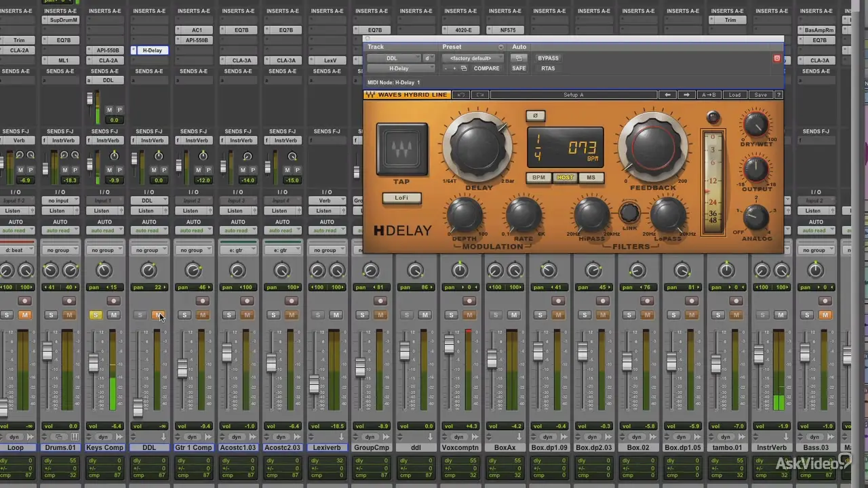868x488 pixels.
Task: Click the Gtr 1 Comp volume fader
Action: [x=182, y=369]
